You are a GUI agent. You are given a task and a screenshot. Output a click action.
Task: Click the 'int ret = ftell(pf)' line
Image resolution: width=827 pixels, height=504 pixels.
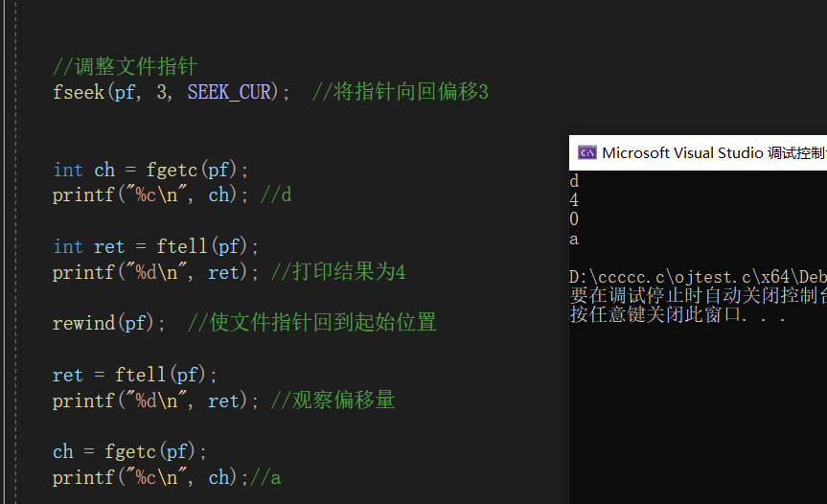click(155, 246)
